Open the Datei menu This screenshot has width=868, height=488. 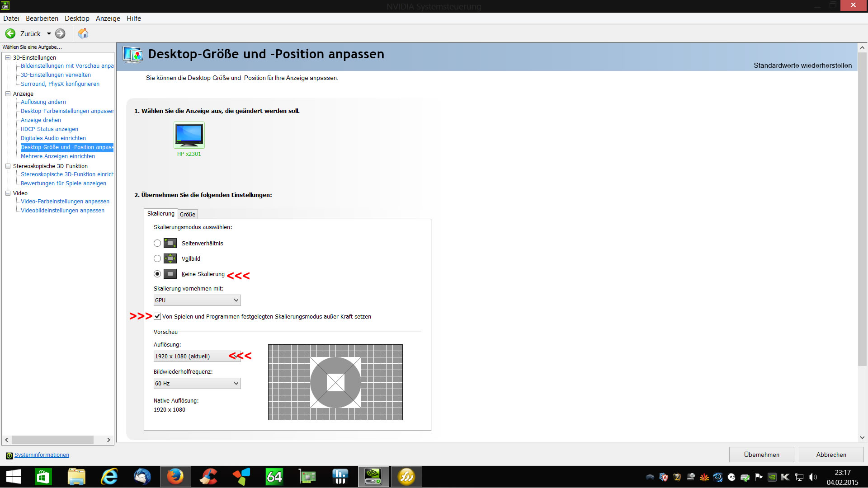coord(11,19)
